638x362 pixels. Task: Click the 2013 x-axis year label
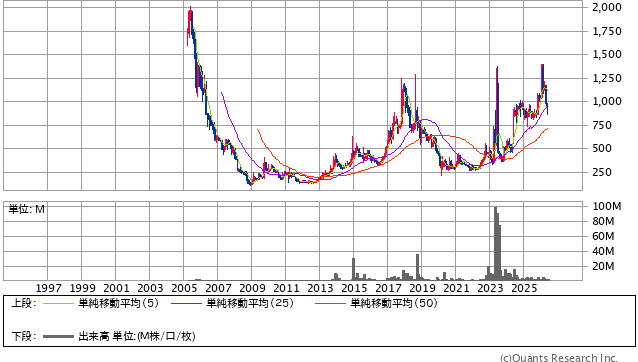click(x=320, y=288)
